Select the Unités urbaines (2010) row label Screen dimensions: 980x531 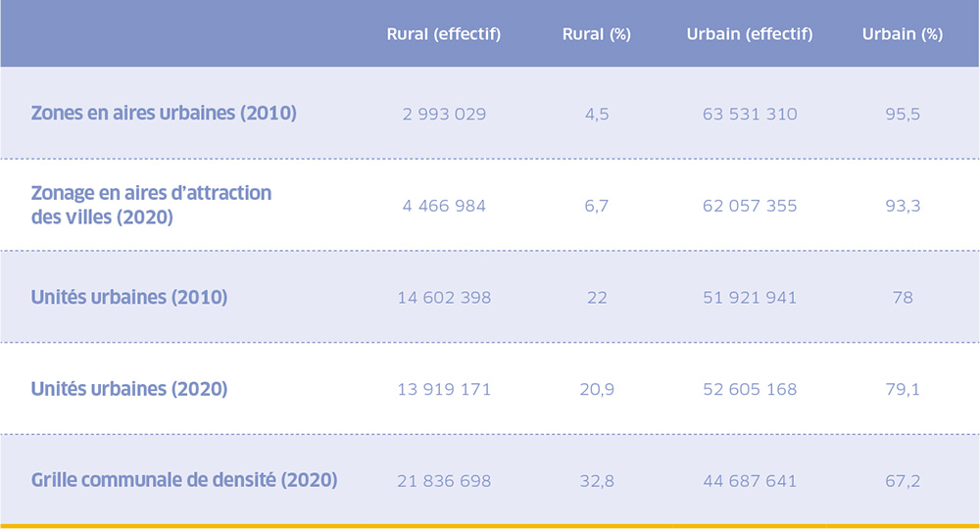click(x=129, y=297)
